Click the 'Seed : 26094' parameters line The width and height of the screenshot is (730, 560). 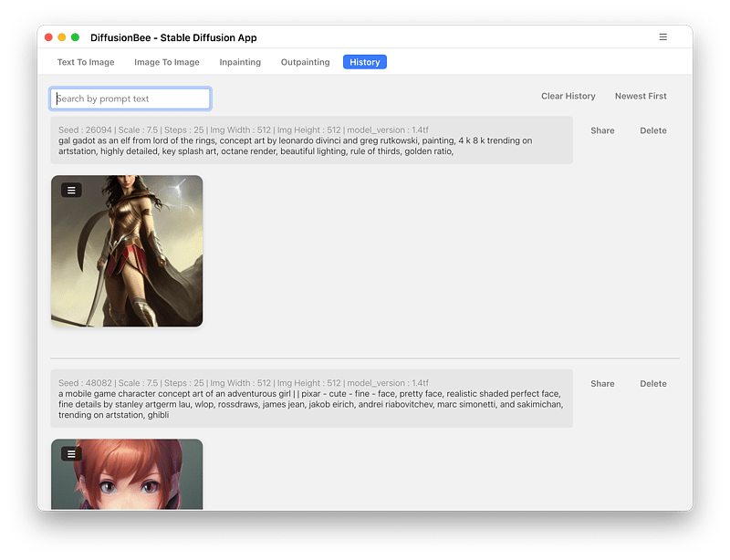(x=243, y=130)
